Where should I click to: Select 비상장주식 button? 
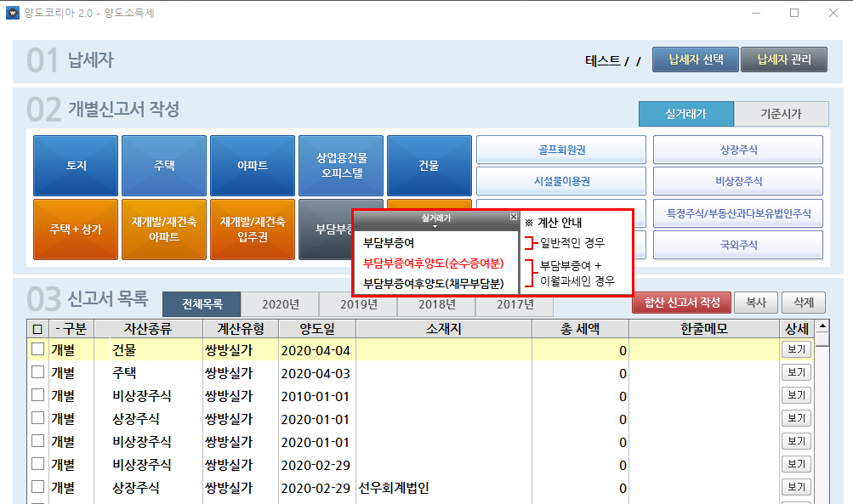738,181
